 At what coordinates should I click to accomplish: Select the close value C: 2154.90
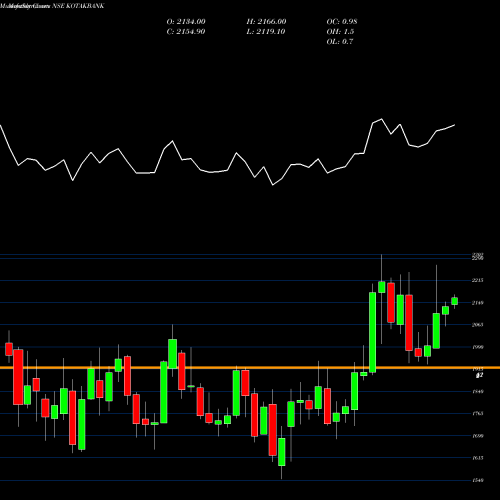click(186, 32)
